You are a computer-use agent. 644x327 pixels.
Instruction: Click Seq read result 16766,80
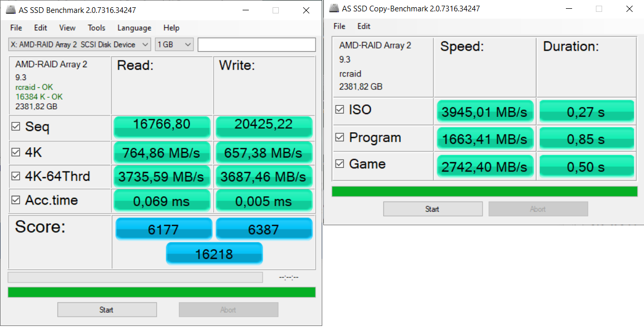[162, 127]
